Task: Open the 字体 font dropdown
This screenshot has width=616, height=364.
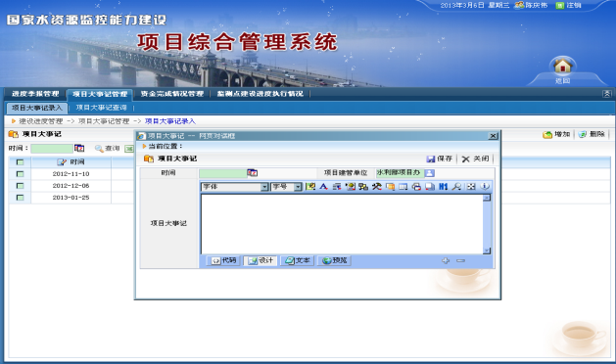Action: [x=264, y=187]
